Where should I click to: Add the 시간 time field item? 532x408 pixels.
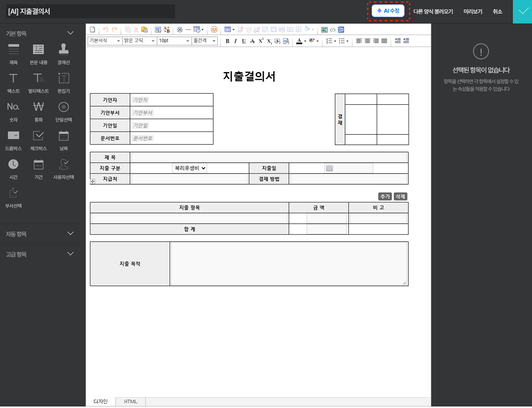[13, 169]
